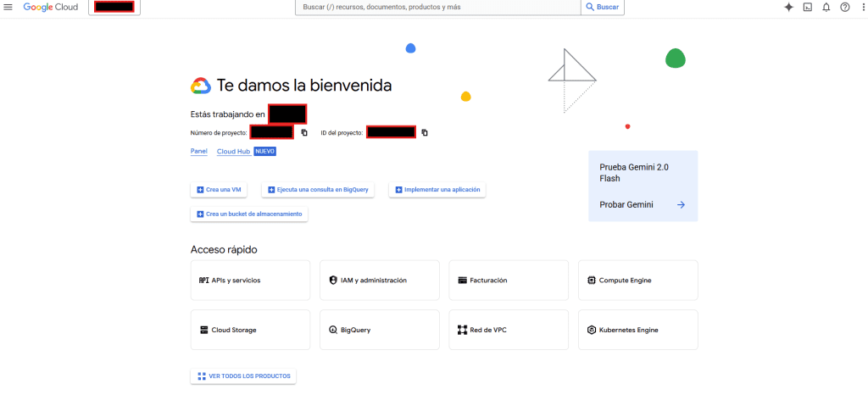Click Ejecuta una consulta en BigQuery
The height and width of the screenshot is (395, 868).
pyautogui.click(x=319, y=190)
